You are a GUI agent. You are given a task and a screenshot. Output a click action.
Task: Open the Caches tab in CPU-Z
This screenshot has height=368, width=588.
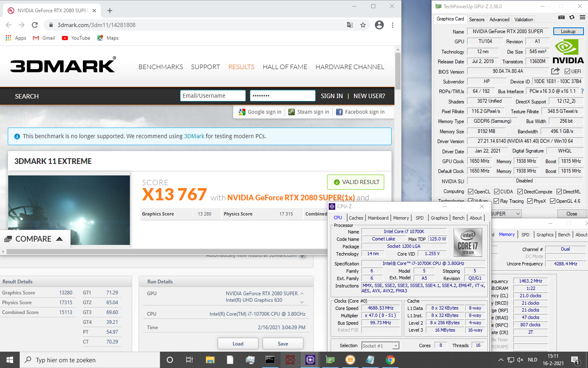tap(356, 218)
